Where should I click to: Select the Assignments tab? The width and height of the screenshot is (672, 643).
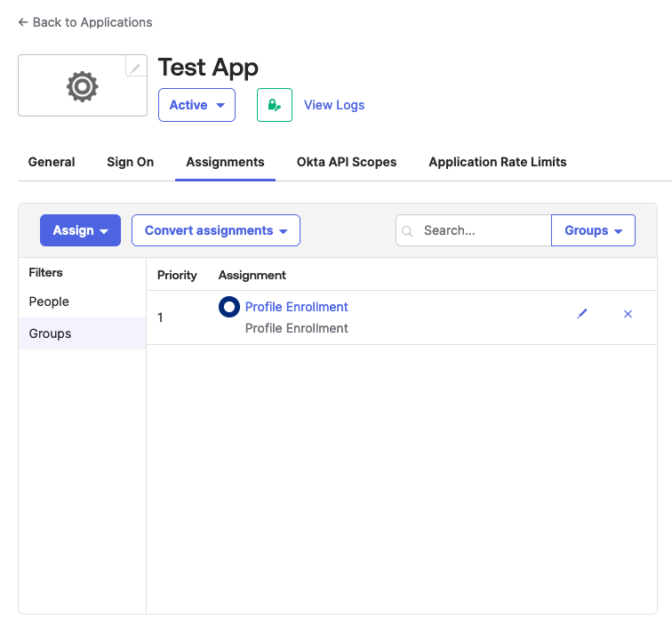[x=225, y=162]
